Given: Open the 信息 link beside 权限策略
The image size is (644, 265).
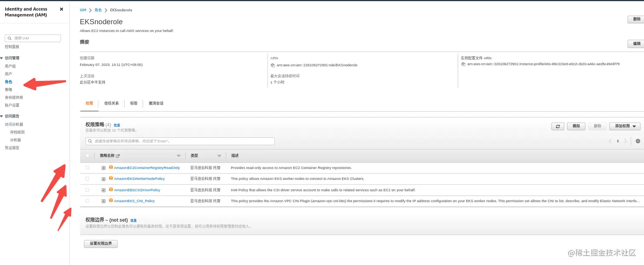Looking at the screenshot, I should (x=117, y=125).
